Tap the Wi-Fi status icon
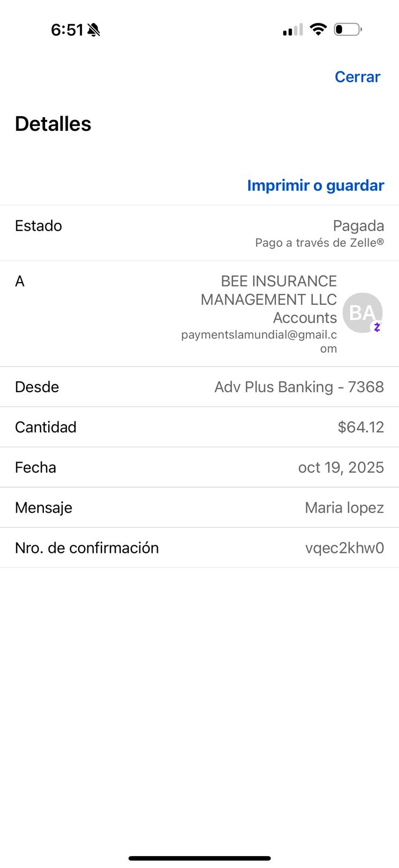The image size is (399, 868). [x=318, y=29]
